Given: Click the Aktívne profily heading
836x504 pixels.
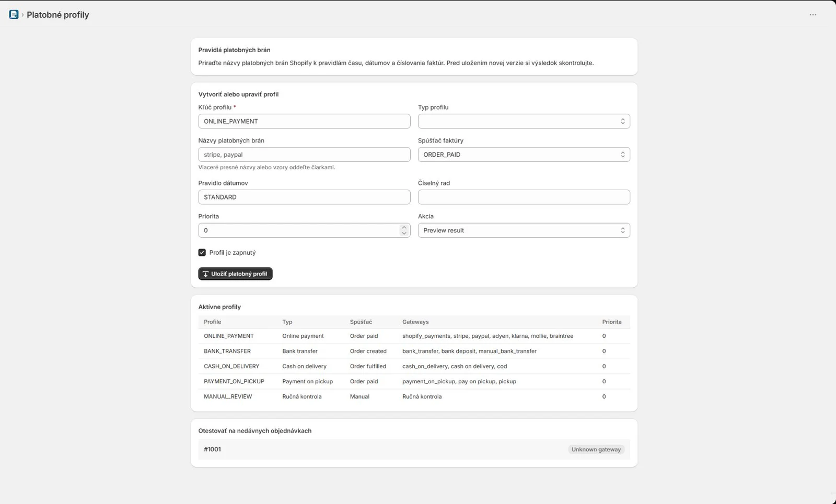Looking at the screenshot, I should pos(219,307).
